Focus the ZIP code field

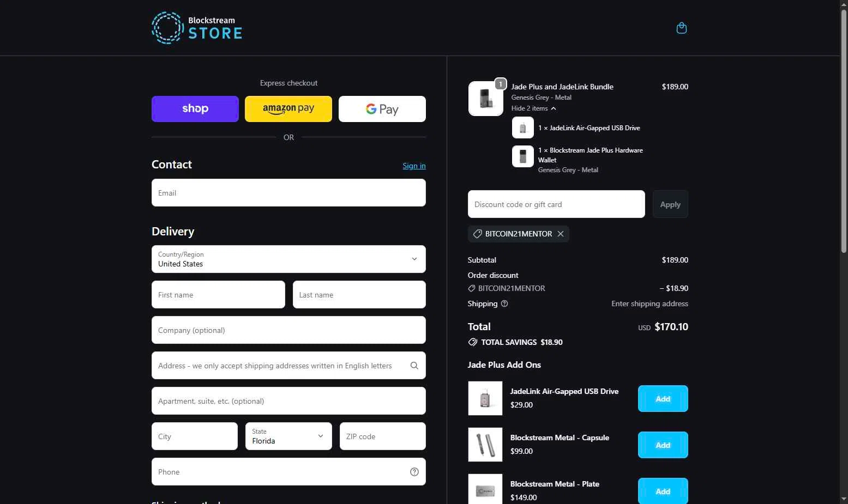(383, 436)
